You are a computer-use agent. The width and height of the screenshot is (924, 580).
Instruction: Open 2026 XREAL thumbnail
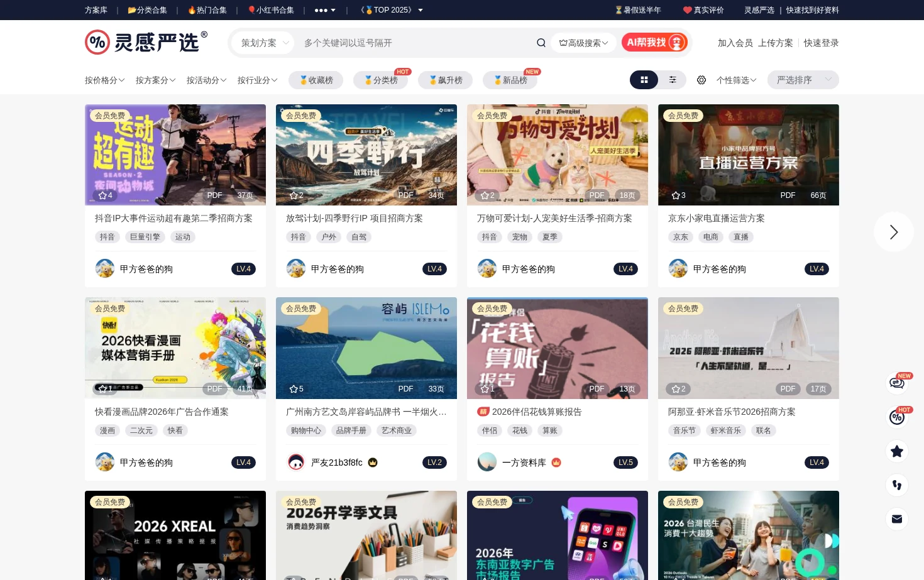pyautogui.click(x=175, y=535)
